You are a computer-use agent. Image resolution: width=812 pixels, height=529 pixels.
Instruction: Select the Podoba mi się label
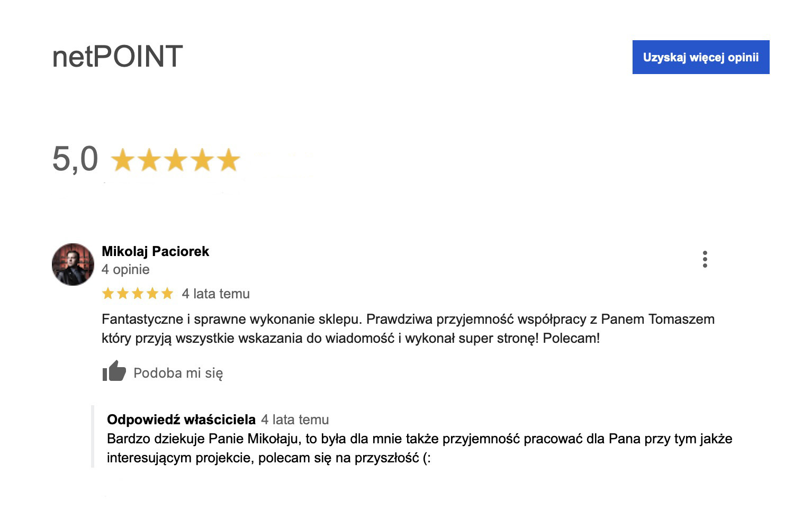pos(178,373)
